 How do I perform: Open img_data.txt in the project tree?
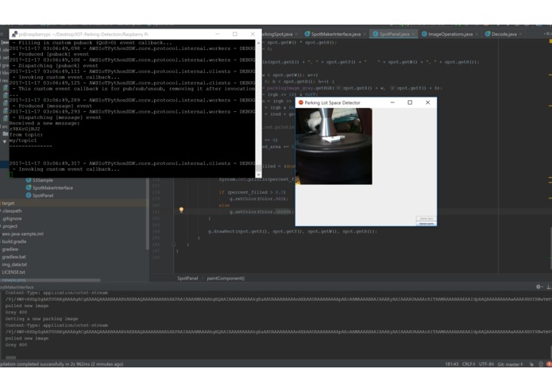tap(14, 265)
